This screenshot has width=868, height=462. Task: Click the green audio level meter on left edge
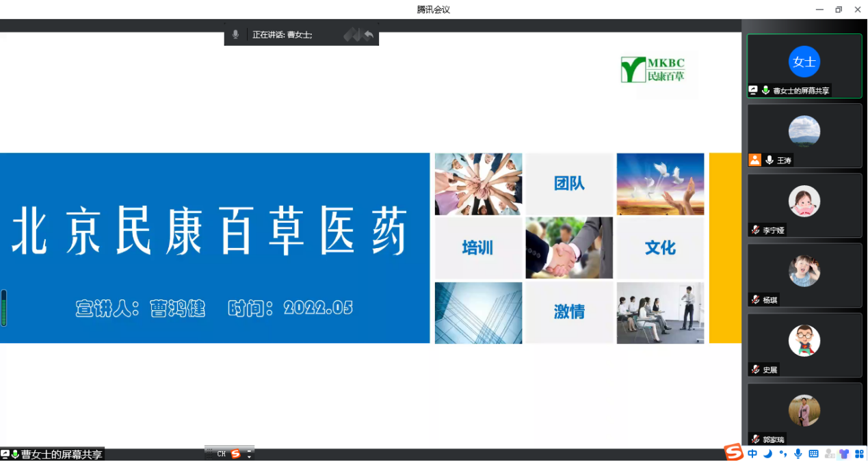tap(4, 308)
